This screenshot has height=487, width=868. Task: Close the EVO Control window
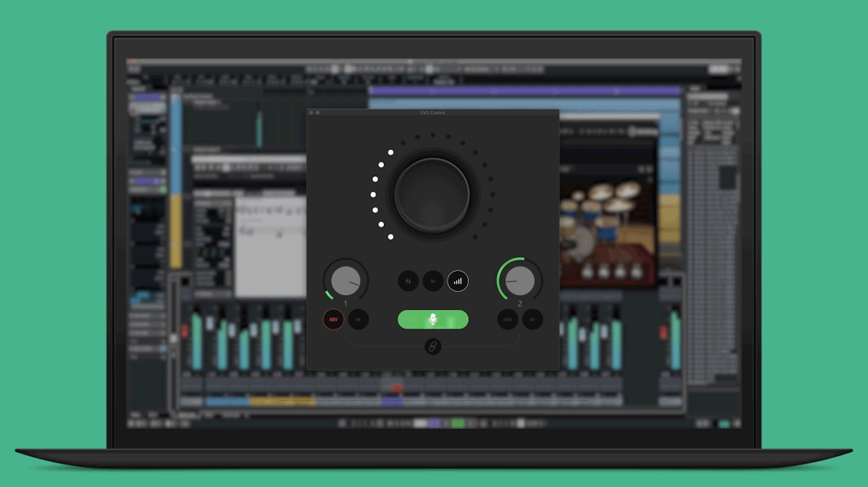click(311, 113)
